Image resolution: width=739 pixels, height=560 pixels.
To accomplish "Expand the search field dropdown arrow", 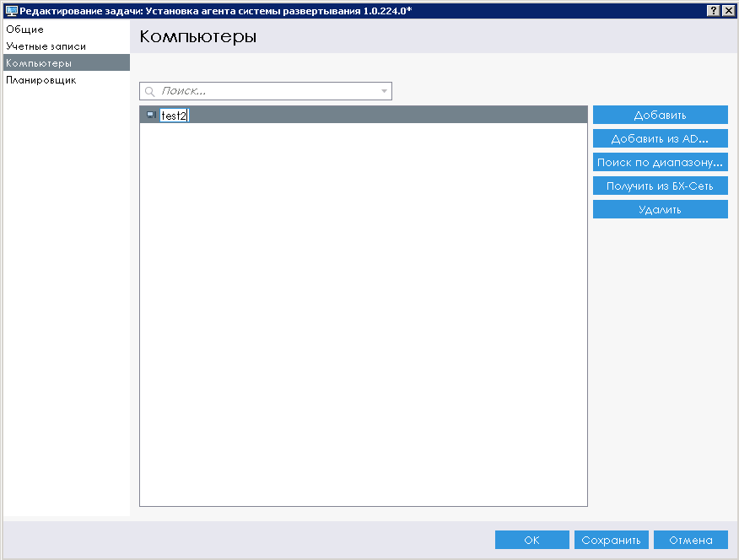I will [x=384, y=91].
